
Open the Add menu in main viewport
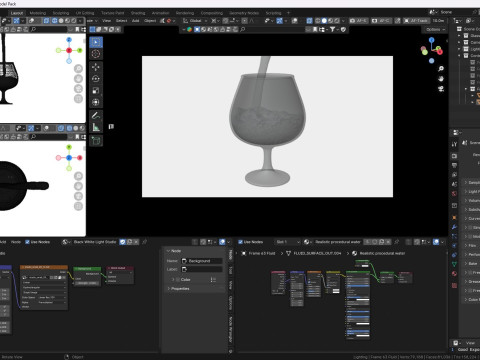tap(135, 21)
